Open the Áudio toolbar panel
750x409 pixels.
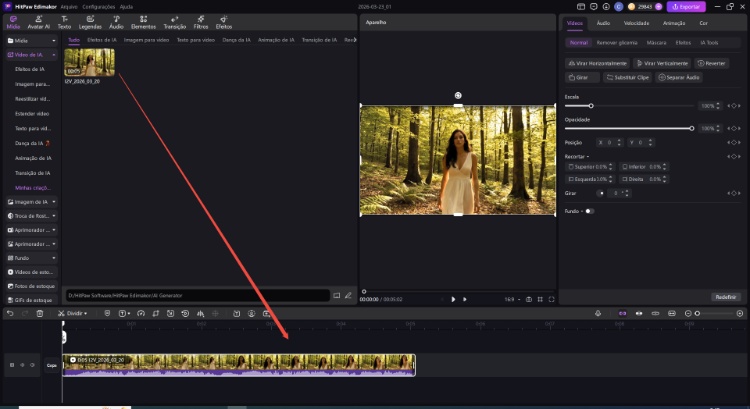pyautogui.click(x=116, y=22)
